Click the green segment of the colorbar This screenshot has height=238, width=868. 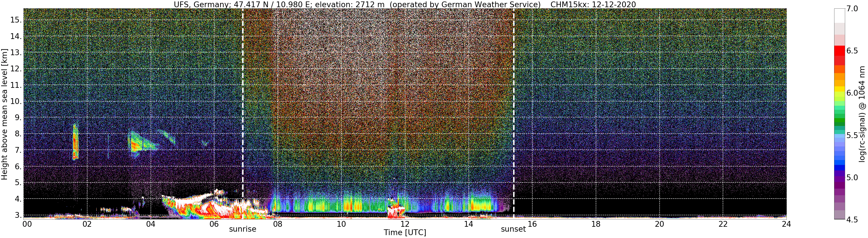tap(839, 120)
